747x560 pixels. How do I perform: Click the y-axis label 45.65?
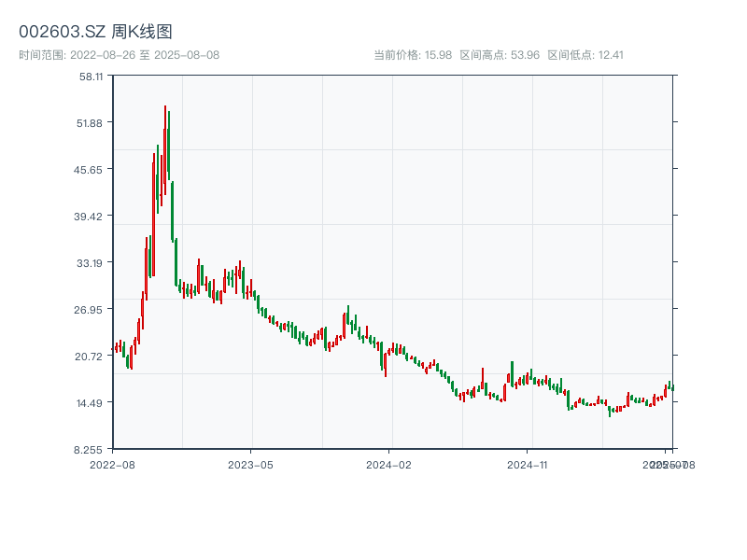pyautogui.click(x=88, y=170)
